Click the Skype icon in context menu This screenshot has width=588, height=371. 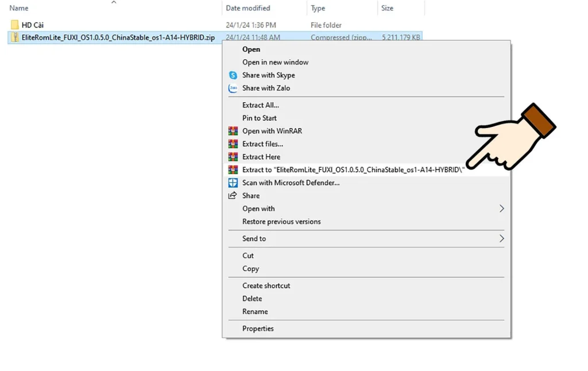[233, 75]
